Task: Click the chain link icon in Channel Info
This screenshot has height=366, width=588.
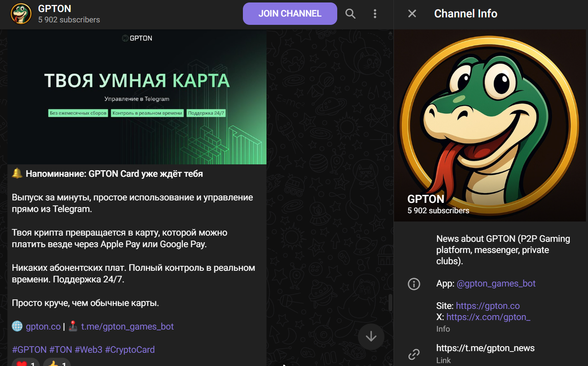Action: (x=414, y=354)
